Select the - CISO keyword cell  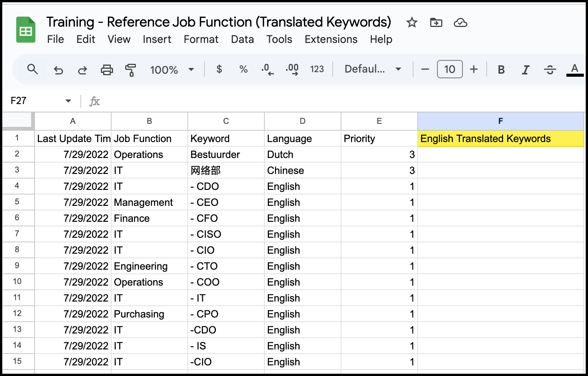click(226, 234)
